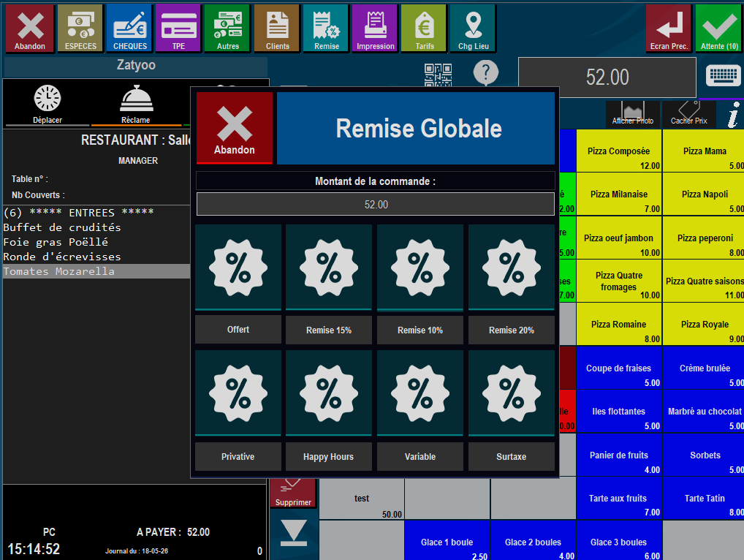744x560 pixels.
Task: Open Impression print options
Action: (376, 29)
